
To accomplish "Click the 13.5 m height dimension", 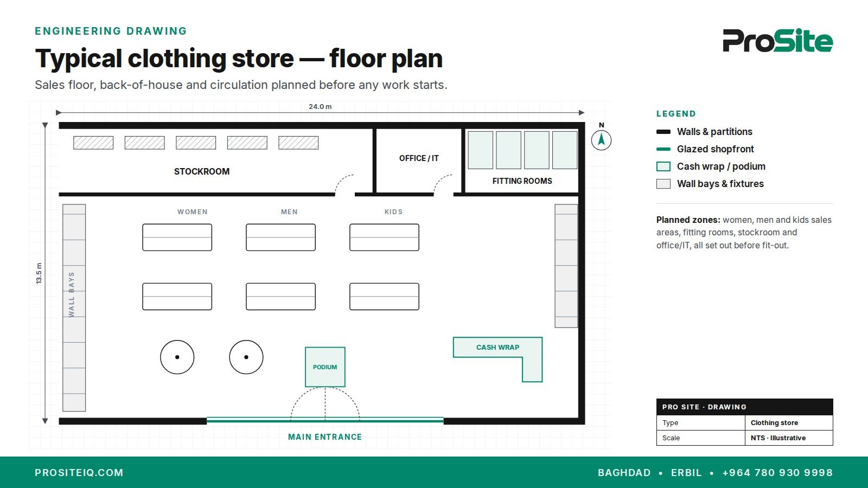I will click(x=39, y=273).
